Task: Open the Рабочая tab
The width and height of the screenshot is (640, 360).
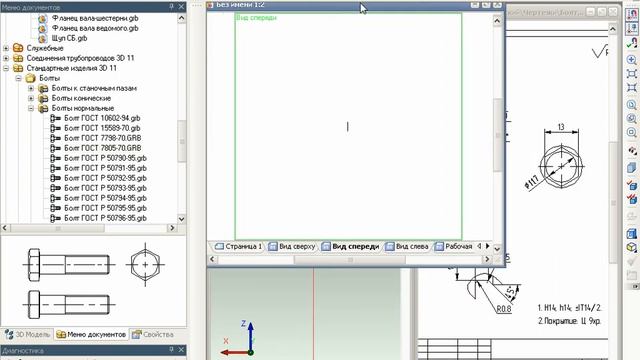Action: 453,247
